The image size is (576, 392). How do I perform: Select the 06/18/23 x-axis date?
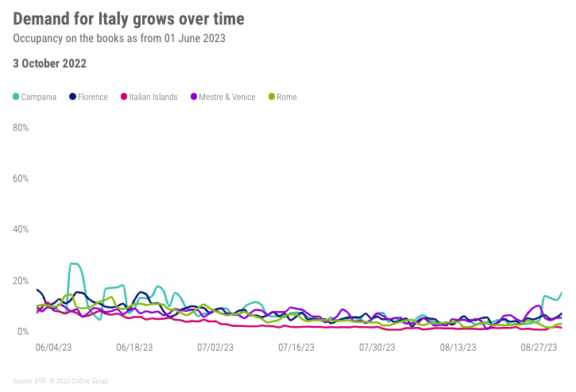(x=134, y=348)
